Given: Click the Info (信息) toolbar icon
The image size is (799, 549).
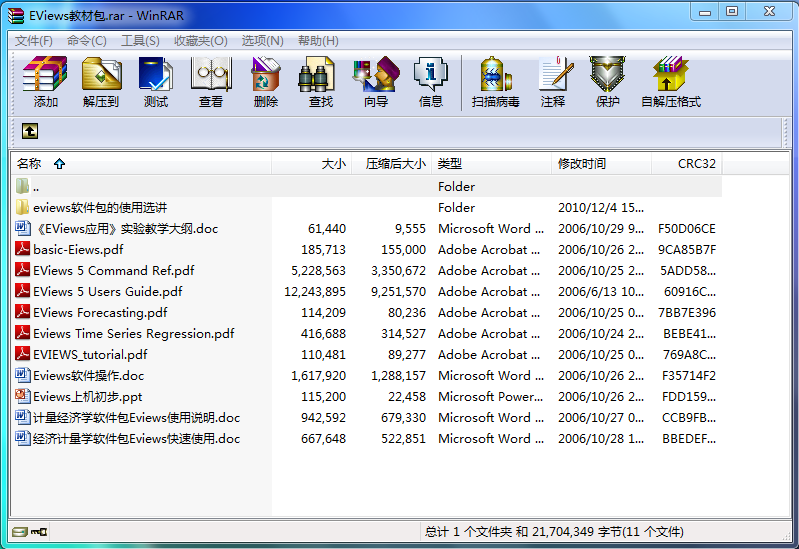Looking at the screenshot, I should 431,74.
